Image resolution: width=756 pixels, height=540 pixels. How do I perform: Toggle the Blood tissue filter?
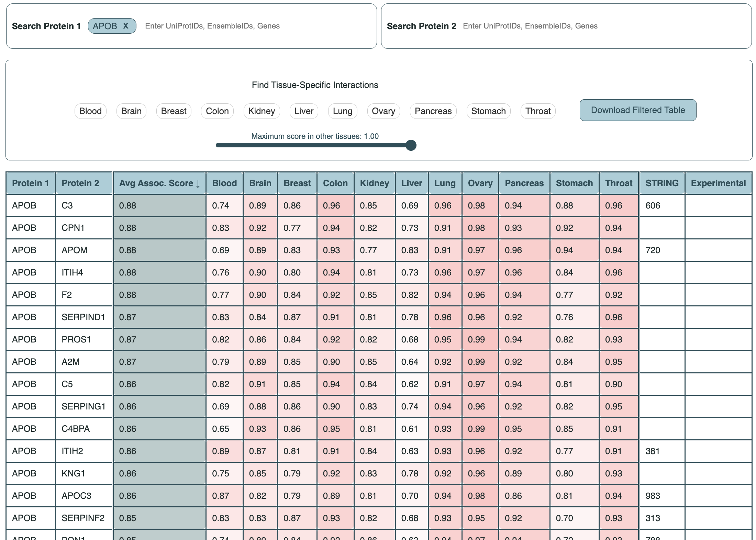(x=90, y=111)
